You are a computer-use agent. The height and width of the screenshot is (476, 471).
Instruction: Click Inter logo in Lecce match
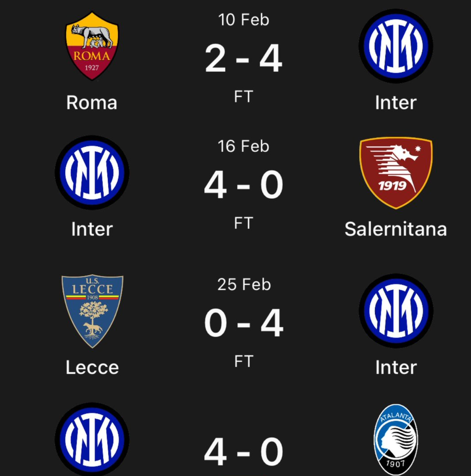pos(396,311)
